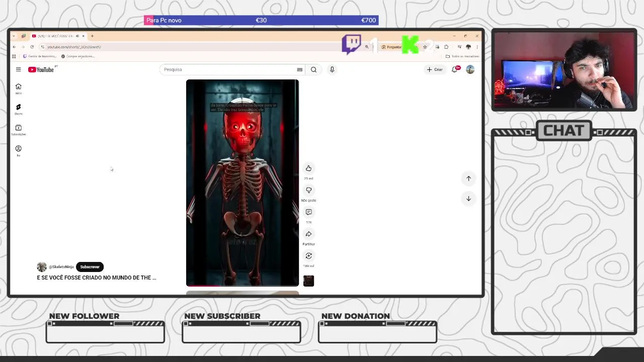Screen dimensions: 644x362
Task: Open Subscrições in the YouTube sidebar
Action: pyautogui.click(x=18, y=130)
